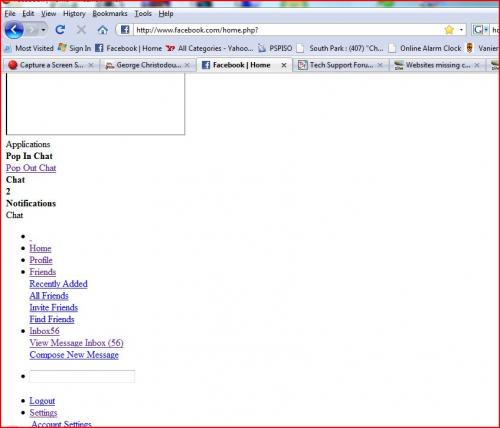Click the Stop loading X icon
This screenshot has width=500, height=428.
click(81, 30)
